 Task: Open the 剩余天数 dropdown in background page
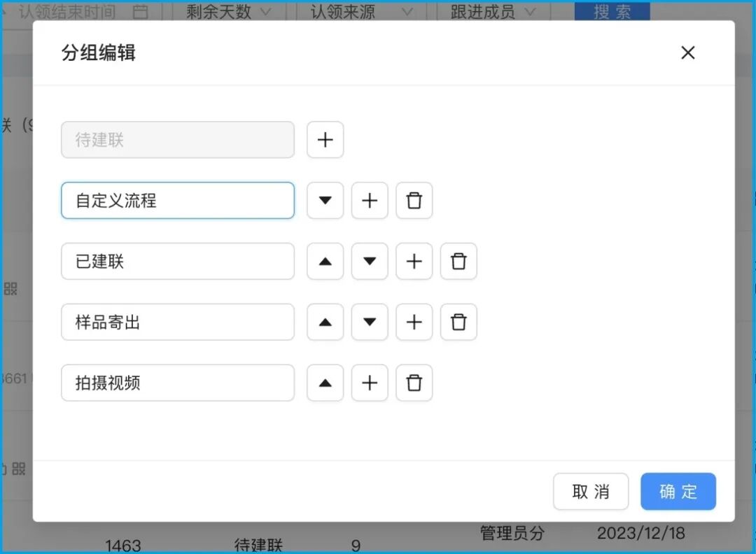point(229,11)
